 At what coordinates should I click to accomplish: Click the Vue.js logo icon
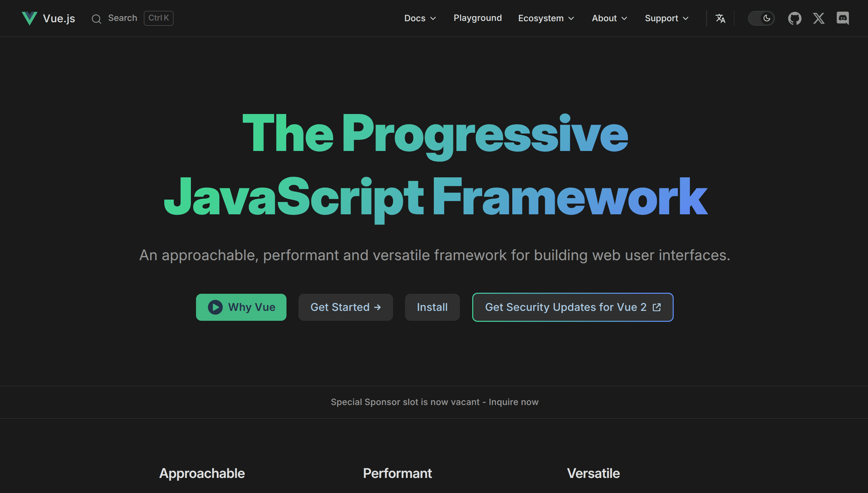tap(29, 18)
